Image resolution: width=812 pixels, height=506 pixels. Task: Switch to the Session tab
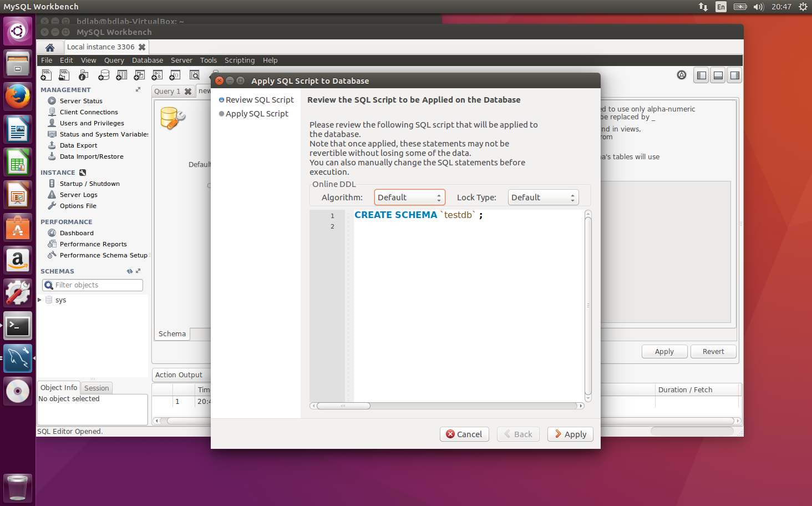click(x=97, y=388)
